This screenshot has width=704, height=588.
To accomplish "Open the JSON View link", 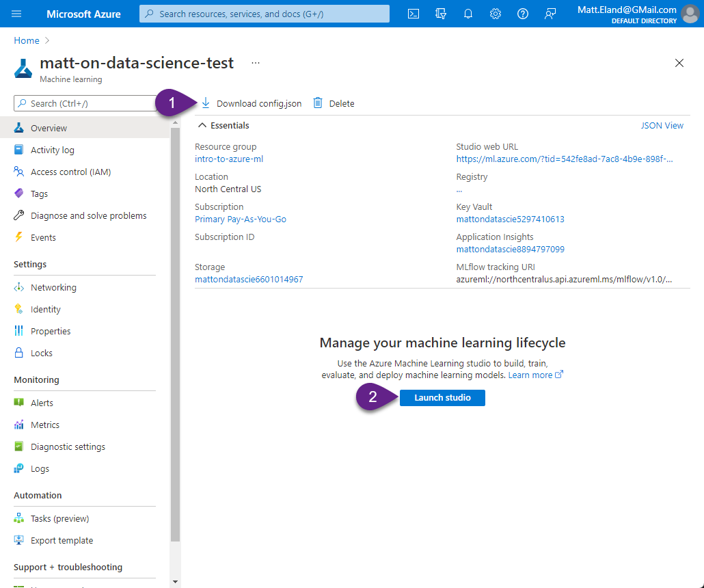I will 662,125.
